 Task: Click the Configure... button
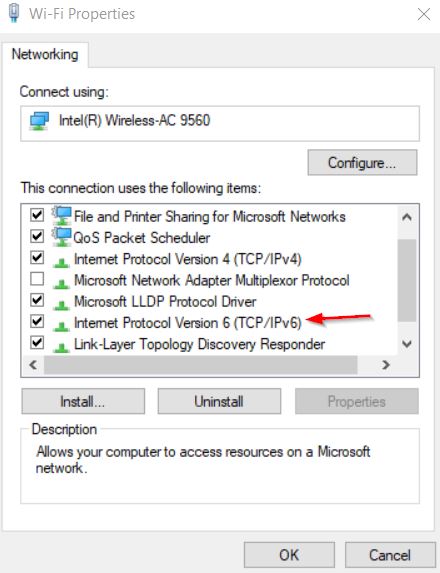coord(362,163)
